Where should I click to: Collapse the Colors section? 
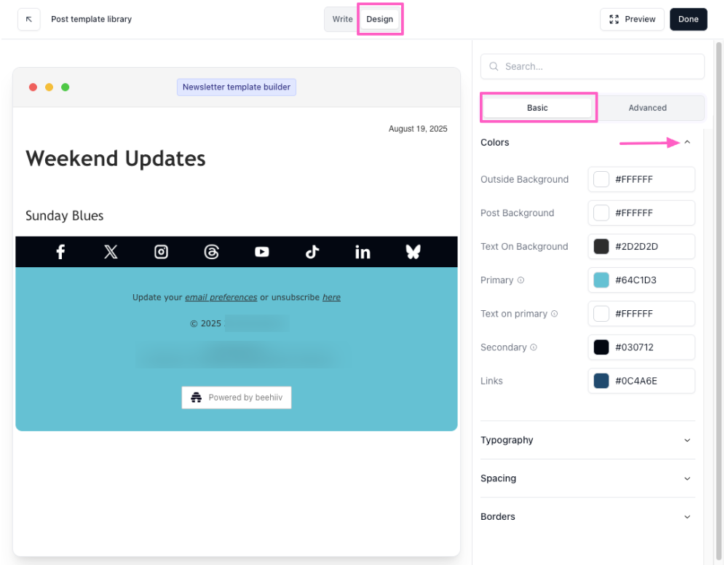pyautogui.click(x=687, y=143)
